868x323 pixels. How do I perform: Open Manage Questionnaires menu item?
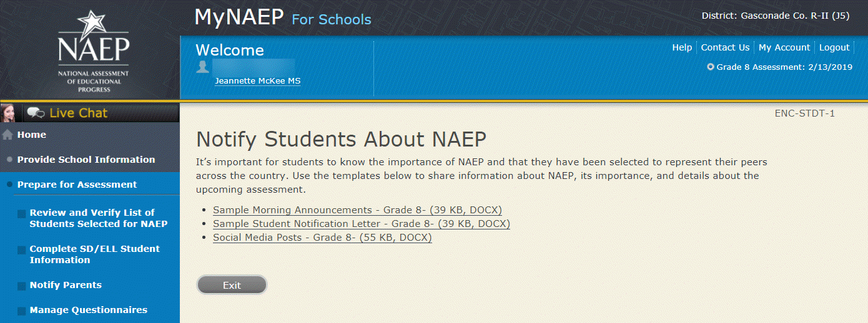point(89,310)
